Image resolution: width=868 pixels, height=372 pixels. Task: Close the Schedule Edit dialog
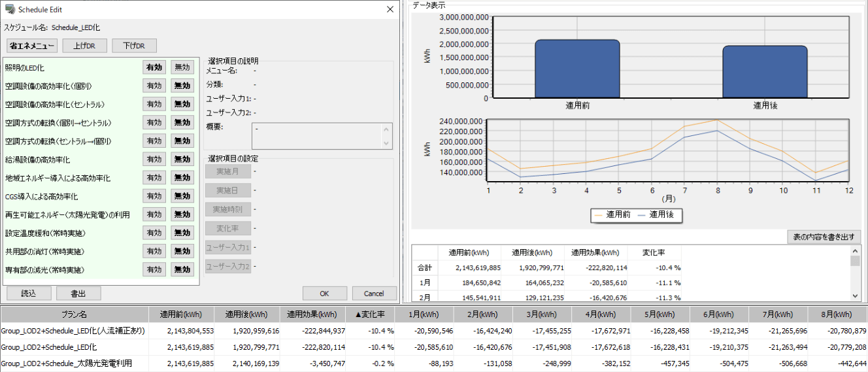click(390, 9)
